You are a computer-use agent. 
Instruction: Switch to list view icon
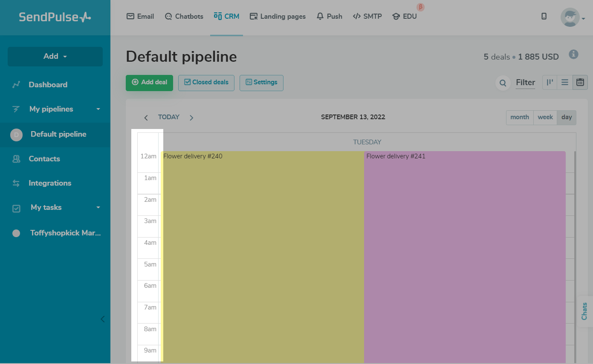pos(565,83)
